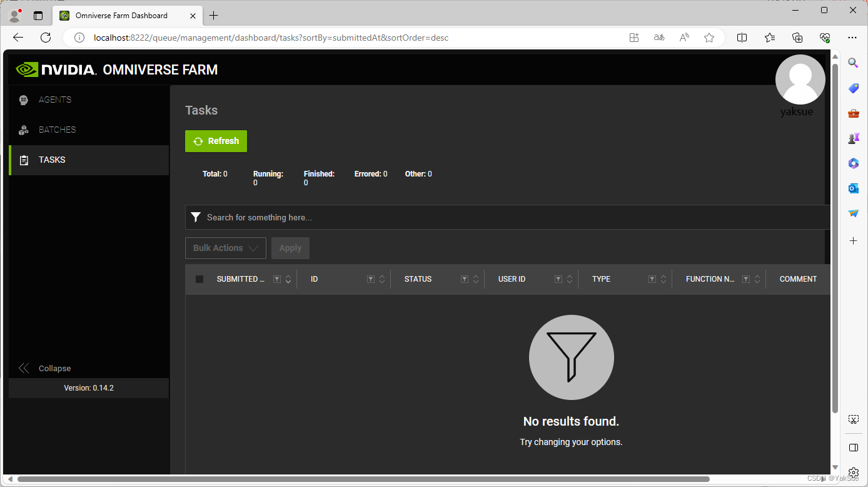Viewport: 868px width, 487px height.
Task: Click the Finished counter label
Action: point(319,174)
